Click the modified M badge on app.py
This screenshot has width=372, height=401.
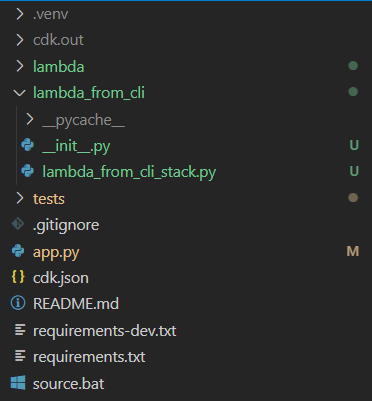point(353,251)
